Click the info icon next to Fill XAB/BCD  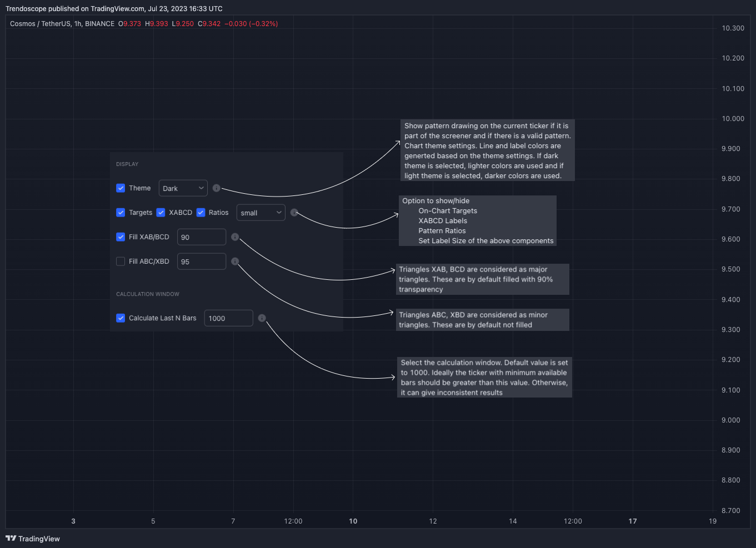point(235,237)
